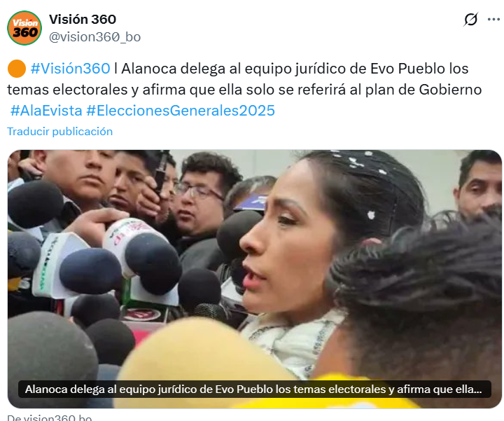Open the #AlaEvista hashtag
This screenshot has height=421, width=504.
click(46, 111)
